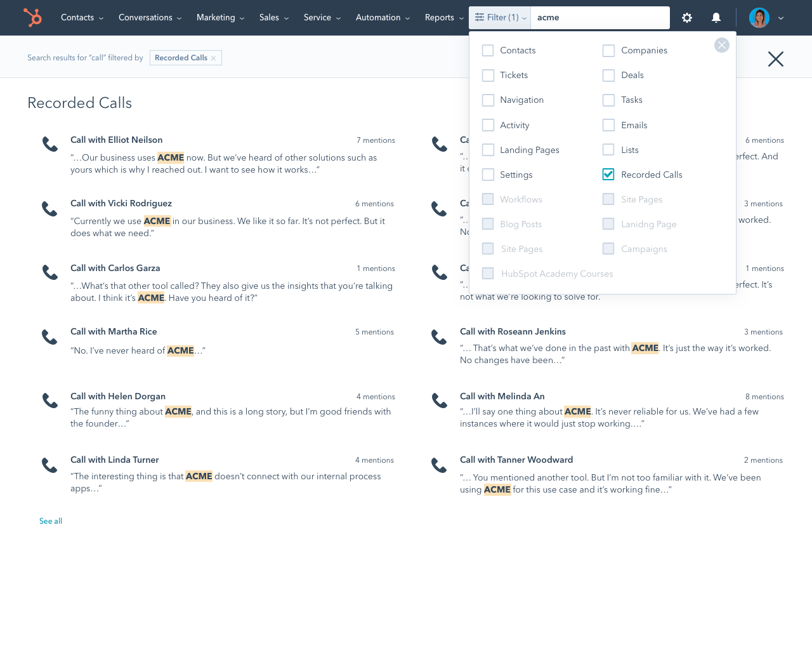The image size is (812, 650).
Task: Tick the Tasks filter checkbox
Action: [608, 100]
